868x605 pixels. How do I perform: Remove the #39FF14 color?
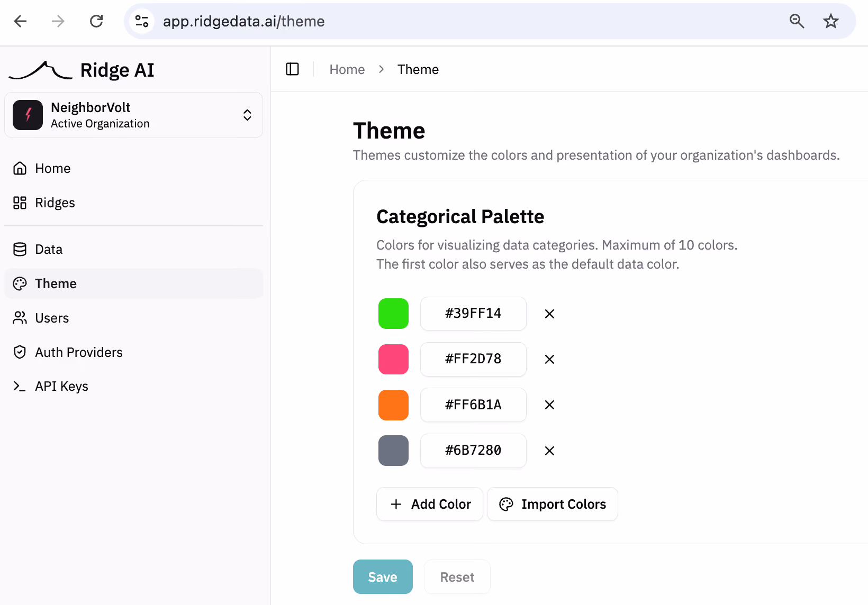549,314
